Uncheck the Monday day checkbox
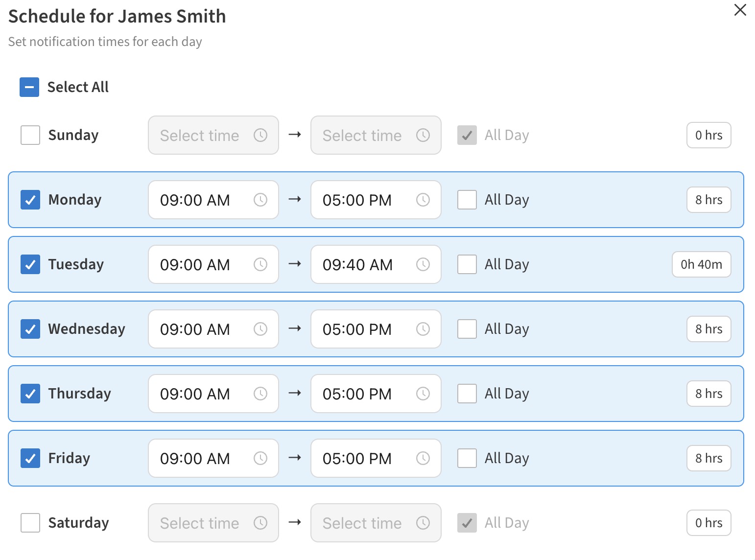The image size is (755, 560). pyautogui.click(x=30, y=200)
